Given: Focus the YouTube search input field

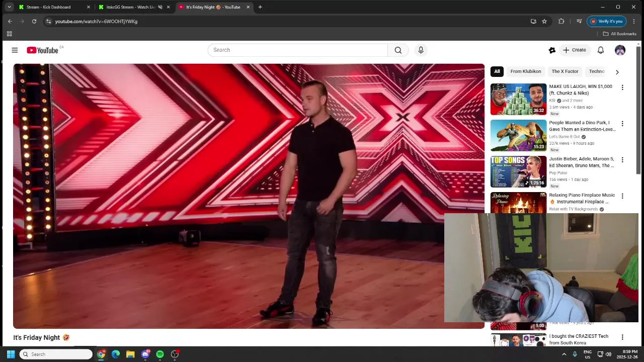Looking at the screenshot, I should click(x=298, y=50).
